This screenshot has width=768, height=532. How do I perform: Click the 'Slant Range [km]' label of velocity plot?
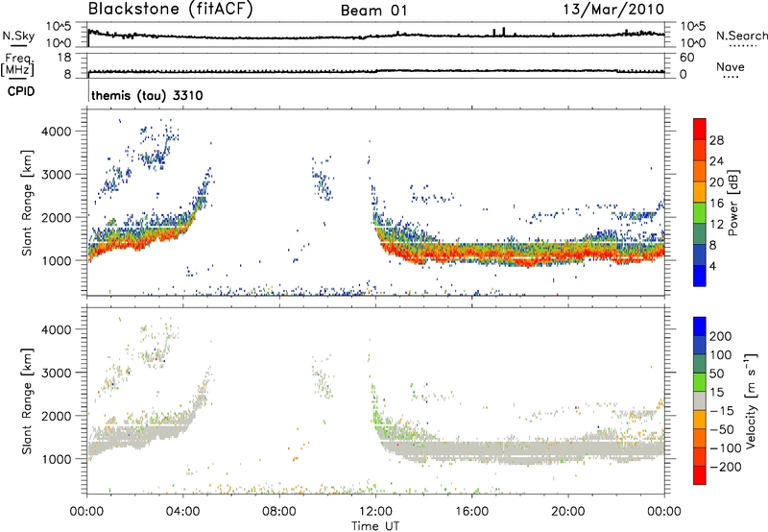[27, 400]
